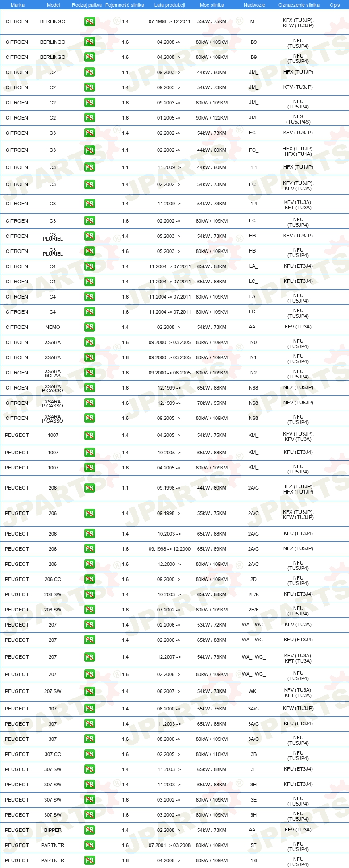The height and width of the screenshot is (868, 349).
Task: Click fuel icon in Peugeot 206 CC row
Action: point(89,579)
